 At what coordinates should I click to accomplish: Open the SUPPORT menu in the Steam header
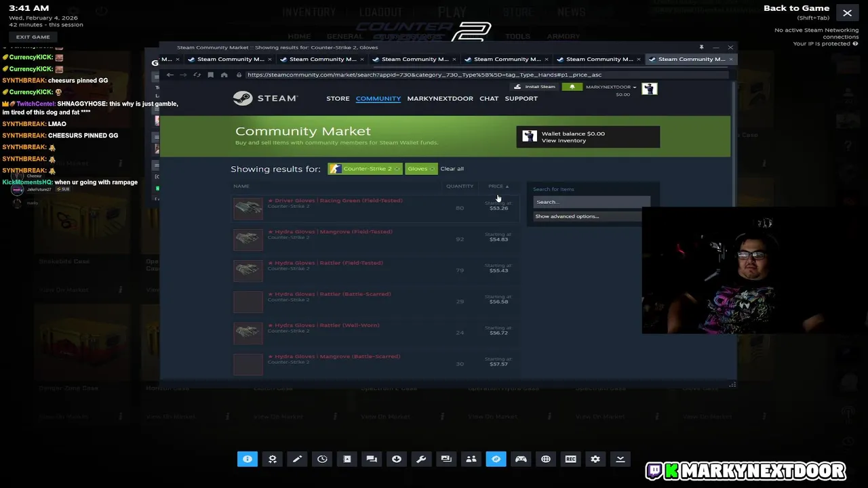[x=521, y=98]
